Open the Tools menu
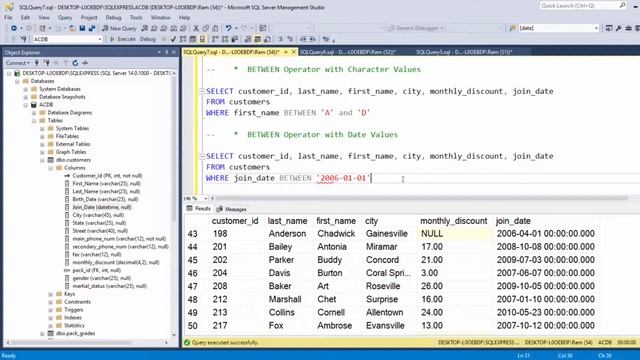The height and width of the screenshot is (360, 640). pyautogui.click(x=136, y=18)
